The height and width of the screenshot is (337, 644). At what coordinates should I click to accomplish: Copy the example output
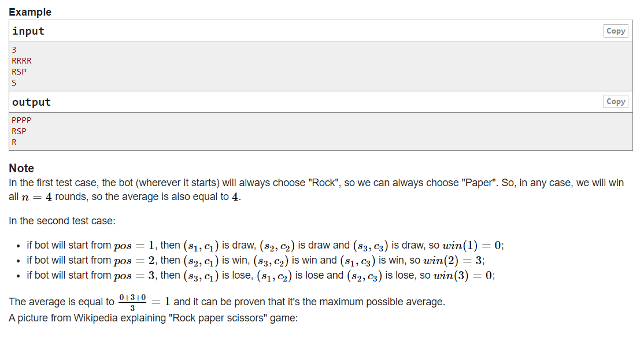click(616, 102)
